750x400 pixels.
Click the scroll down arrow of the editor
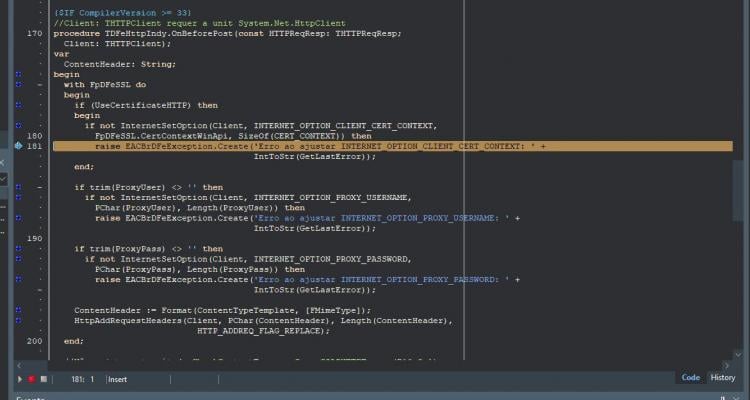738,355
